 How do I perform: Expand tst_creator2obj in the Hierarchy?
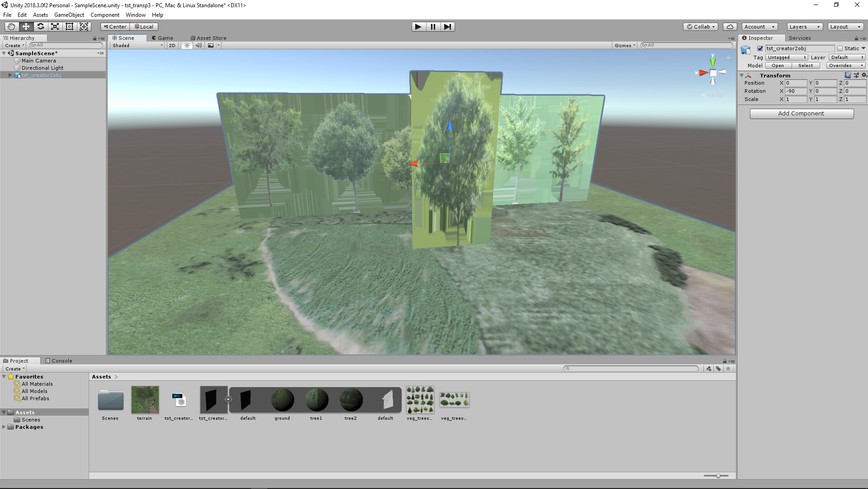[x=10, y=75]
